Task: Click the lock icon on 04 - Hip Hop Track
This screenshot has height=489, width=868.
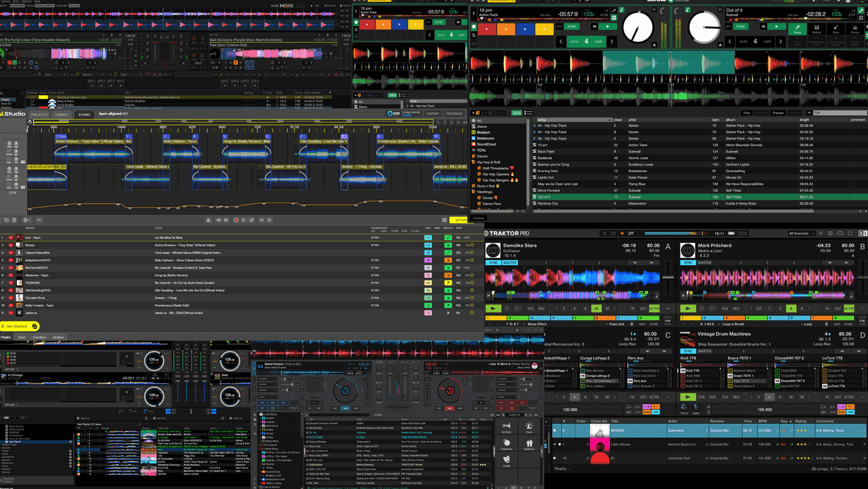Action: (x=534, y=126)
